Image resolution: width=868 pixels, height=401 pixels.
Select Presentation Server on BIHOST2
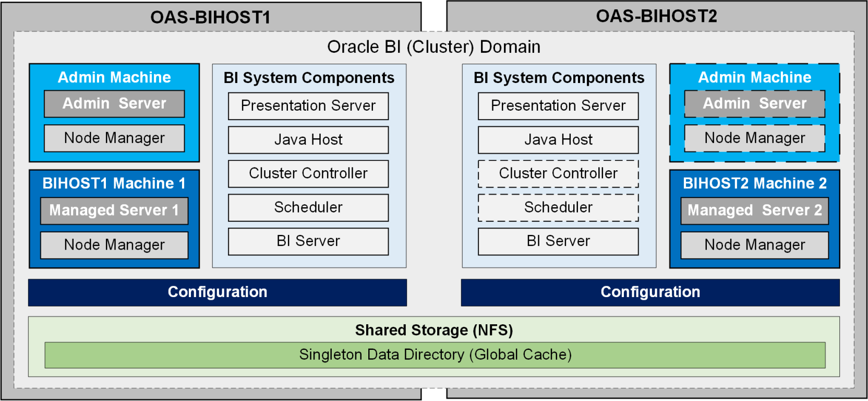click(558, 106)
